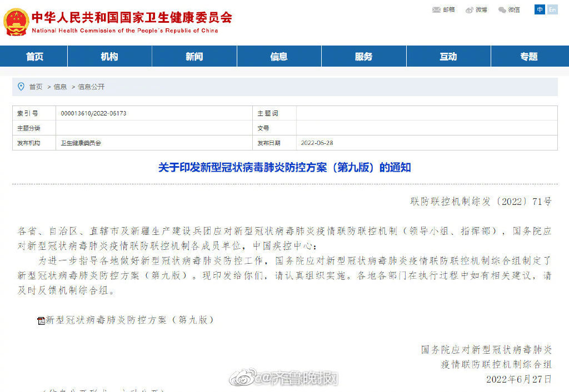Open the 互动 navigation menu
569x392 pixels.
(448, 56)
